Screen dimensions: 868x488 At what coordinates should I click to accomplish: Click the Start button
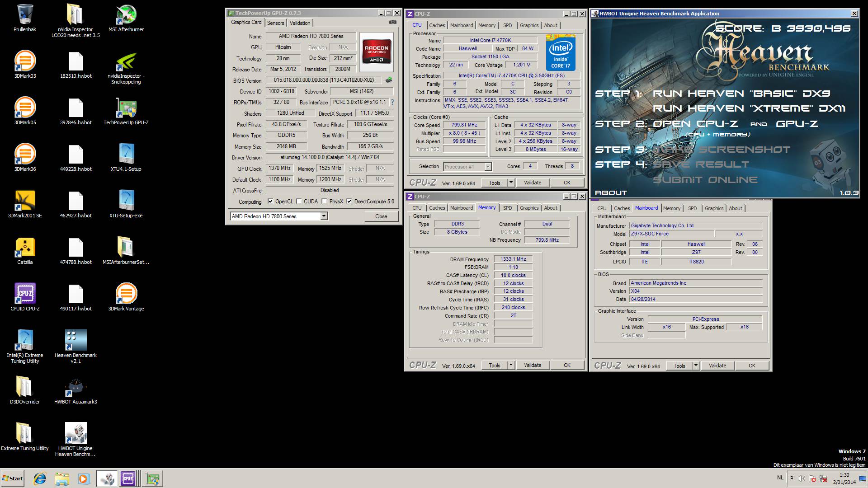pos(12,479)
